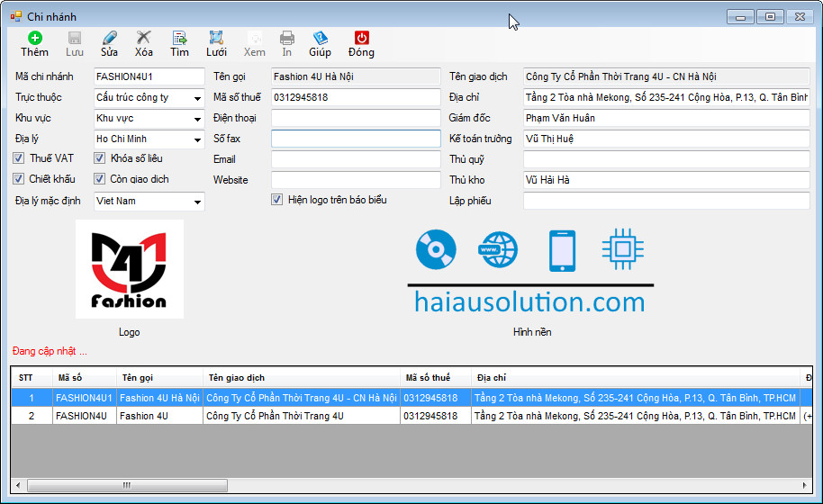Image resolution: width=823 pixels, height=504 pixels.
Task: Click the table's Tên gọi column header
Action: click(159, 378)
